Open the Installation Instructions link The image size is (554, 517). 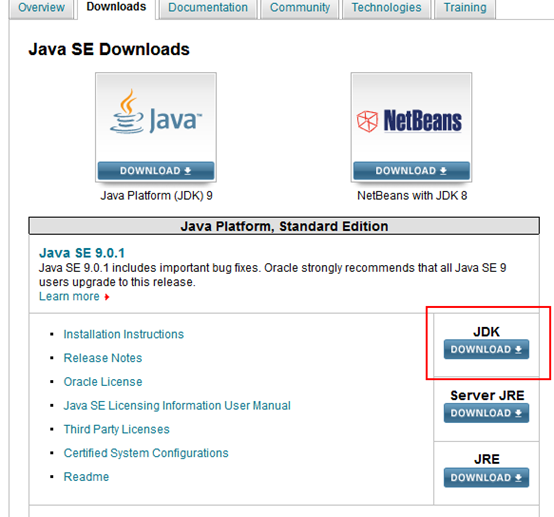pyautogui.click(x=124, y=334)
